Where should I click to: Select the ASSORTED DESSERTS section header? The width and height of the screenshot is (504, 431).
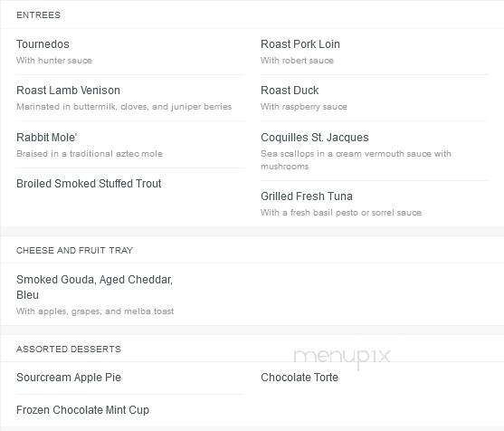click(x=69, y=349)
